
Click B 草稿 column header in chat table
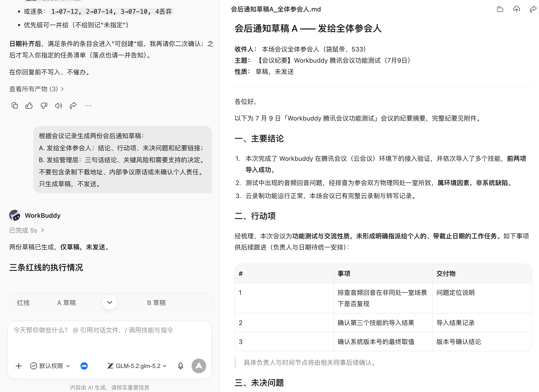point(156,303)
